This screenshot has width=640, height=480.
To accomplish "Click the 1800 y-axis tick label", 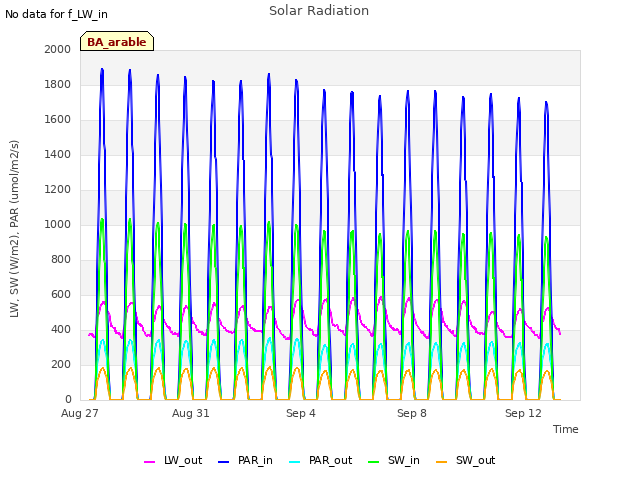I will pyautogui.click(x=58, y=84).
